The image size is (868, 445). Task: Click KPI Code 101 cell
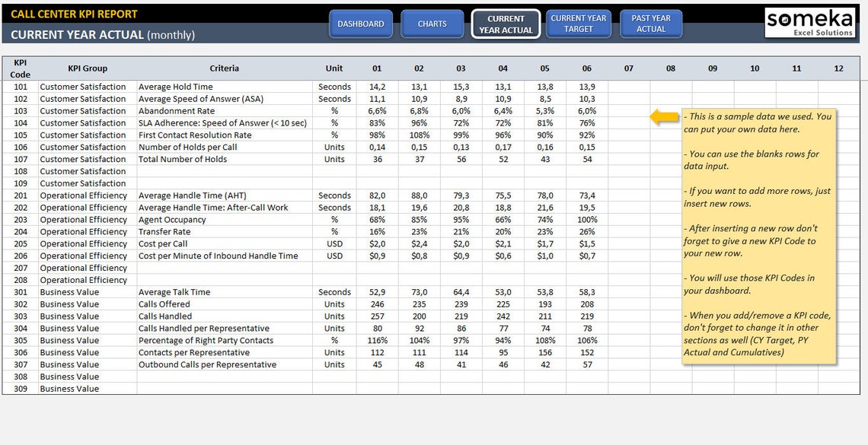click(x=20, y=87)
